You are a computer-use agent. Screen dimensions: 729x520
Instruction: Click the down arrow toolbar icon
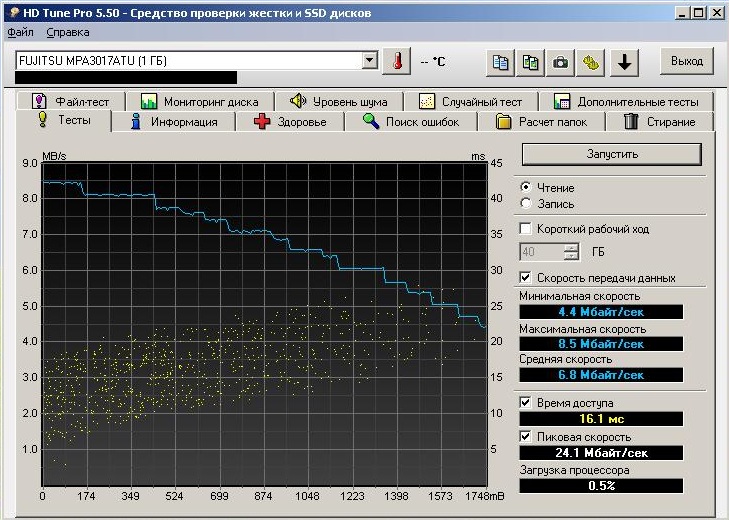point(624,62)
